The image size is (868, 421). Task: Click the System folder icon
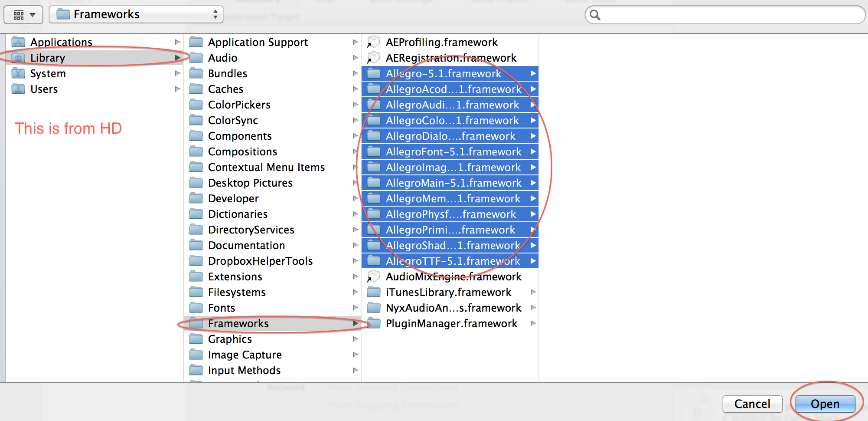[x=17, y=73]
